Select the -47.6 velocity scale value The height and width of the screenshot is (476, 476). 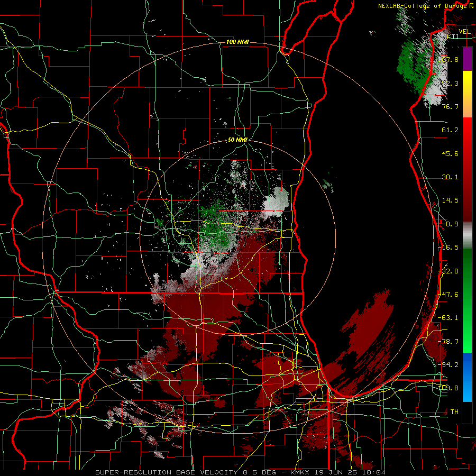(x=448, y=295)
